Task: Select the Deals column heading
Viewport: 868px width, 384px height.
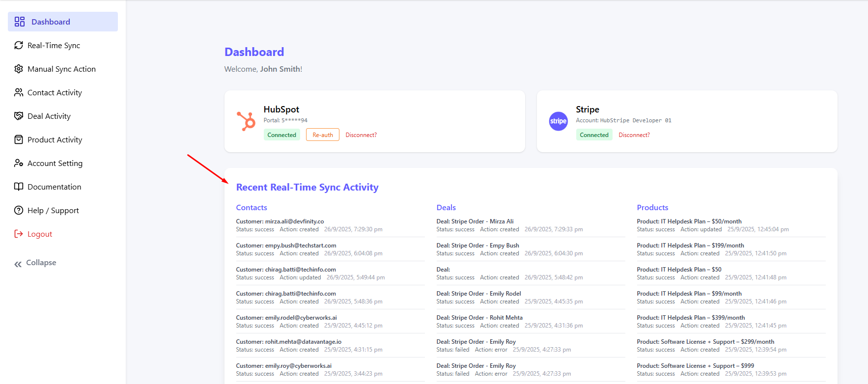Action: pyautogui.click(x=446, y=208)
